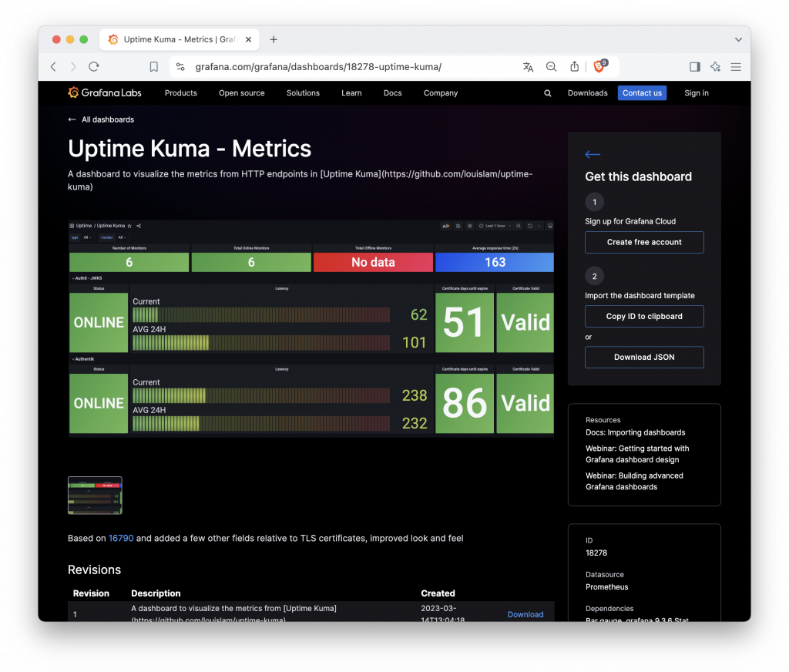Click the zoom magnifier icon in address bar

[552, 66]
